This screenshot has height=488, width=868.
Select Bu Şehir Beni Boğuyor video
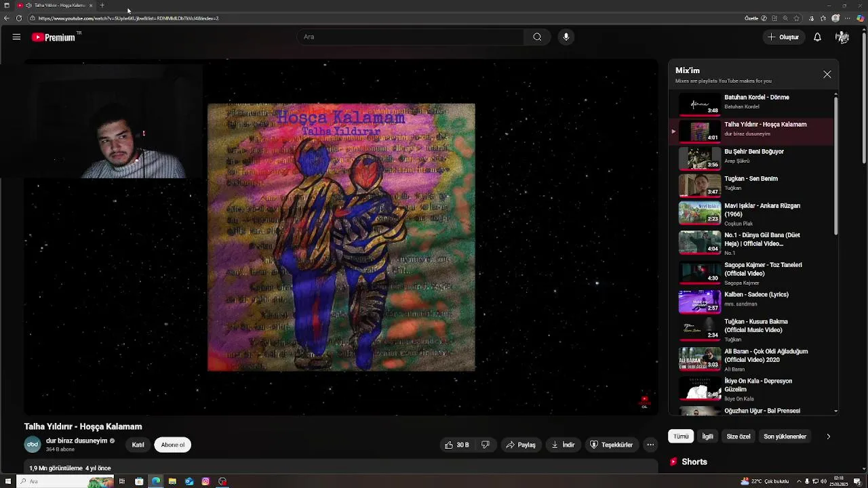pos(753,158)
